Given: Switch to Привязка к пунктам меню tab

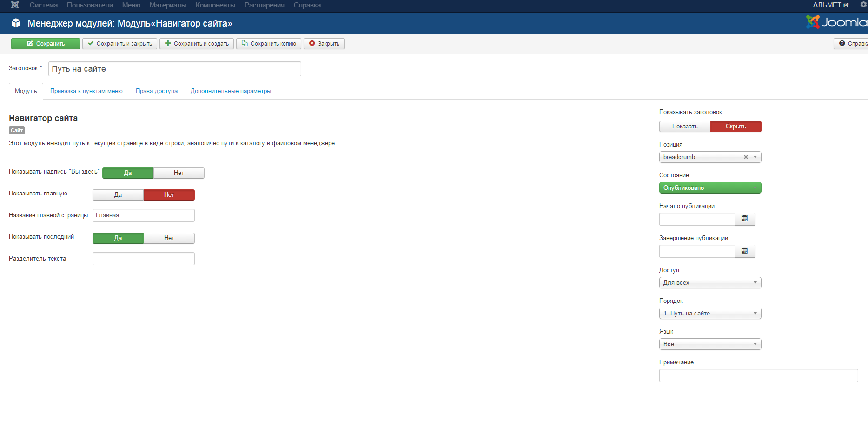Looking at the screenshot, I should [x=86, y=91].
